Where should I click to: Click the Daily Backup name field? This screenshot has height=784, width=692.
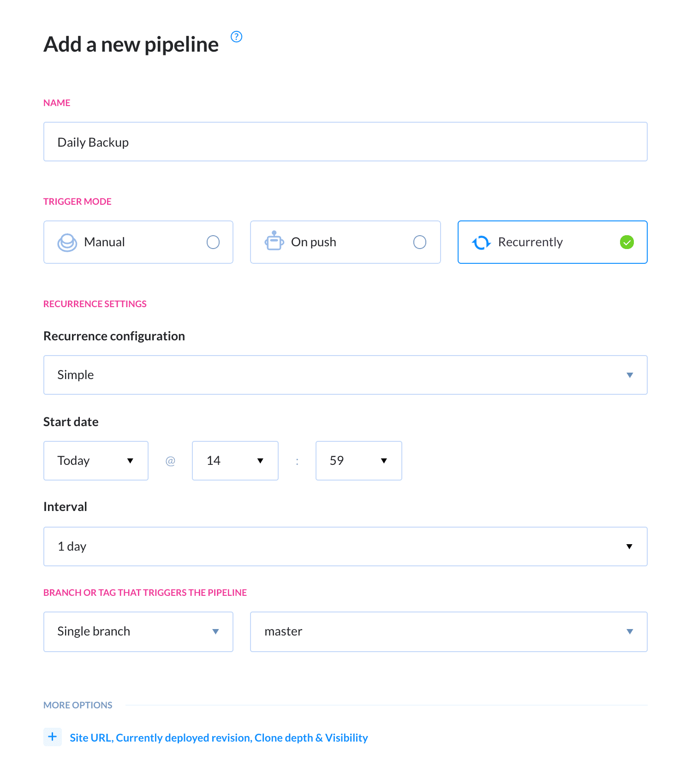345,142
